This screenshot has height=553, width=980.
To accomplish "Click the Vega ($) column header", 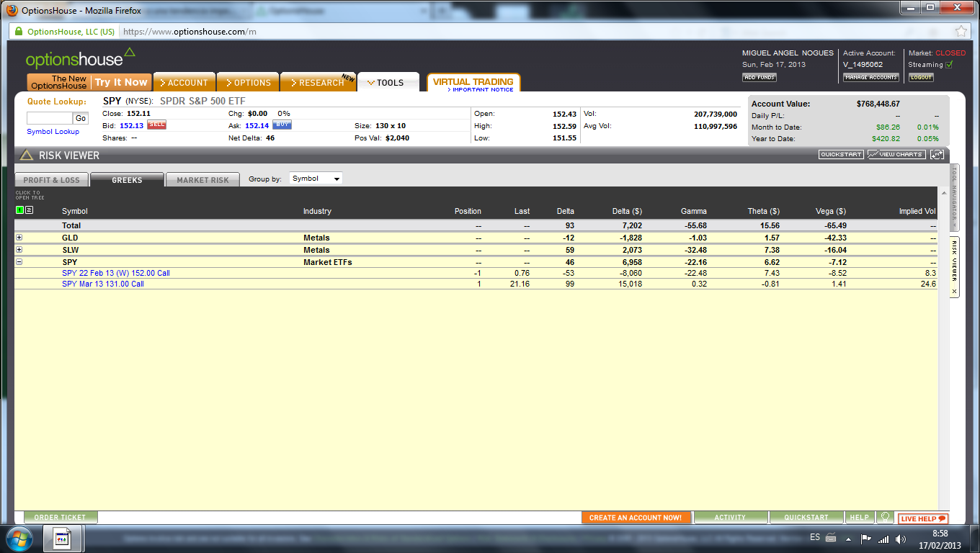I will (831, 211).
